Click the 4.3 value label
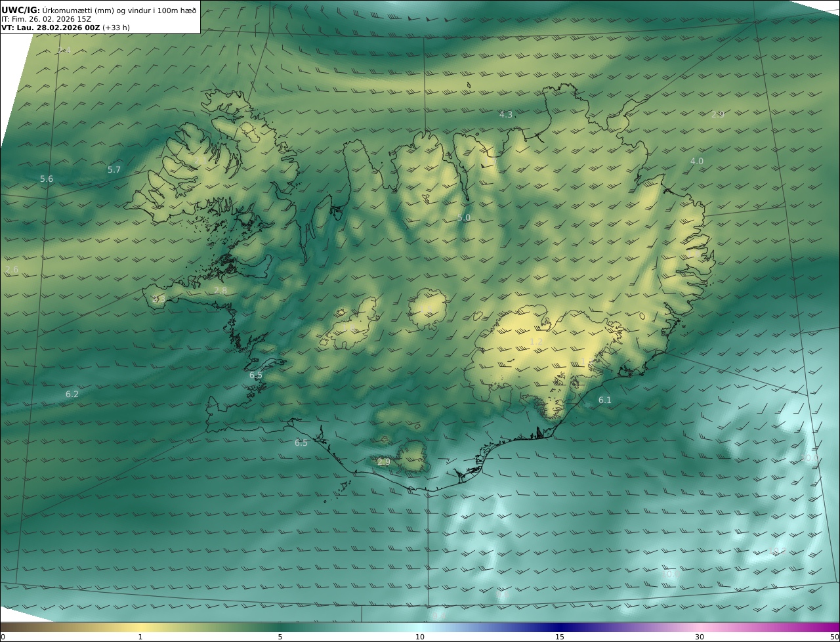The width and height of the screenshot is (840, 642). [x=506, y=115]
